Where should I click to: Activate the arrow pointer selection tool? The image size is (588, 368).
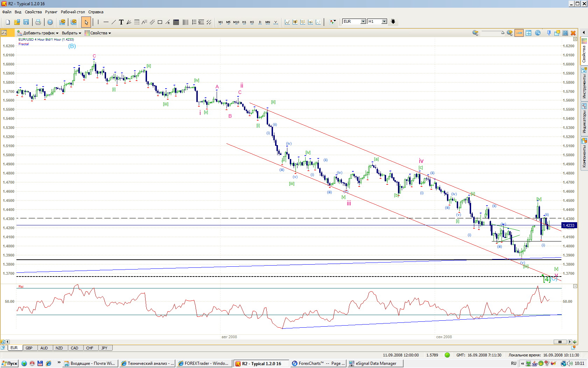click(86, 22)
